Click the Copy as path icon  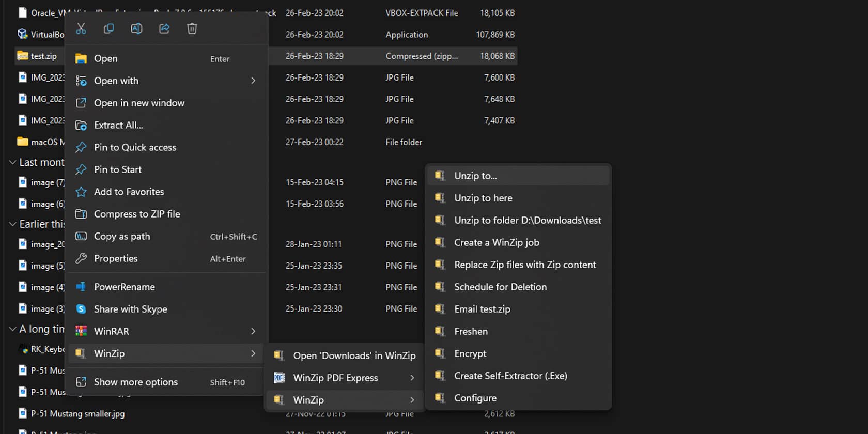coord(81,236)
